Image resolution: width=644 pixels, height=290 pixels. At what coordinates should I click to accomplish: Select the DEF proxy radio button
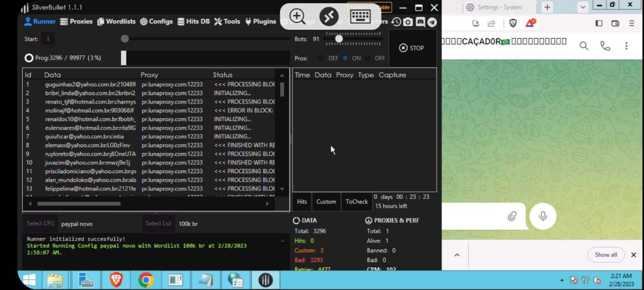(321, 58)
